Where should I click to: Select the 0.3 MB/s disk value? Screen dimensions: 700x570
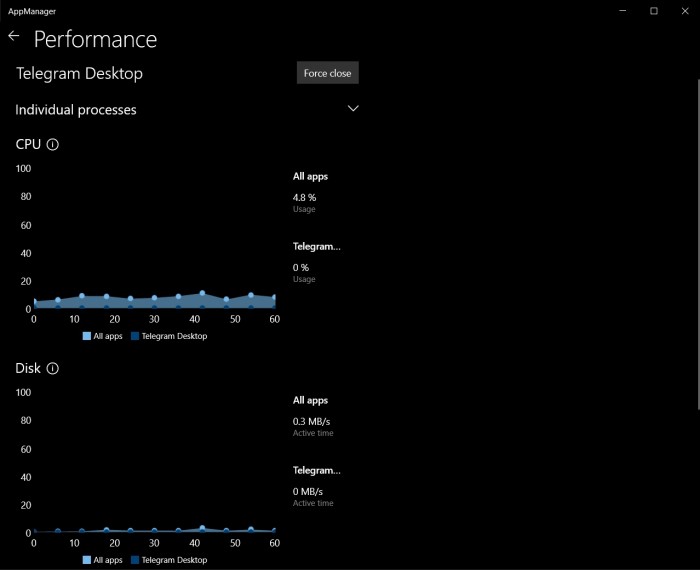pos(312,421)
